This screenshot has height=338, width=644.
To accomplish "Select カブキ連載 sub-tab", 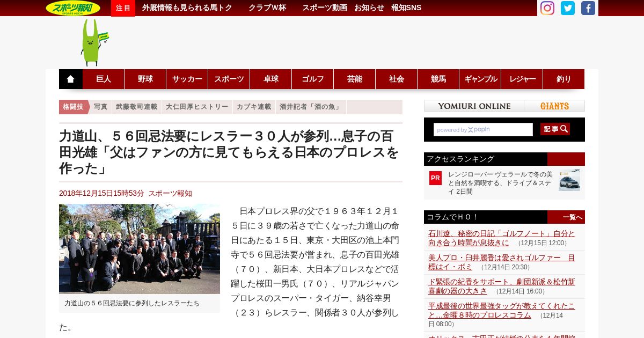I will coord(254,107).
